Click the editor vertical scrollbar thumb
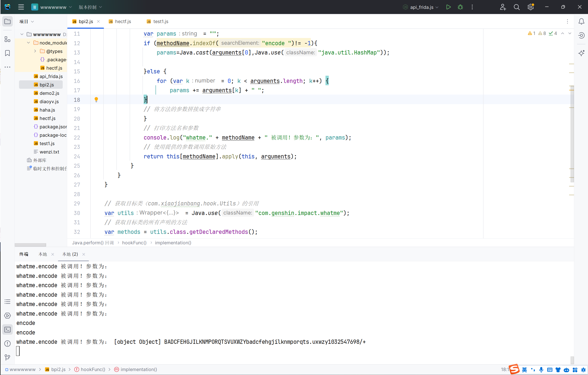 572,134
